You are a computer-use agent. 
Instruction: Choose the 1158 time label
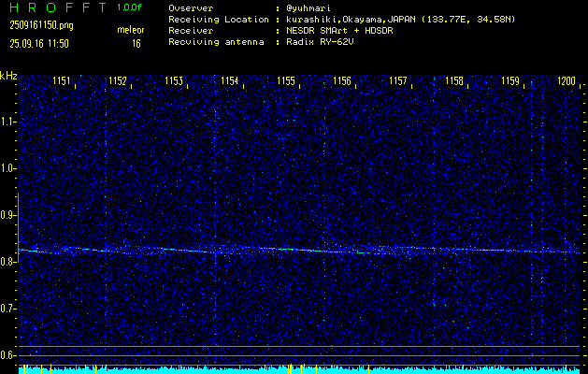tap(454, 81)
